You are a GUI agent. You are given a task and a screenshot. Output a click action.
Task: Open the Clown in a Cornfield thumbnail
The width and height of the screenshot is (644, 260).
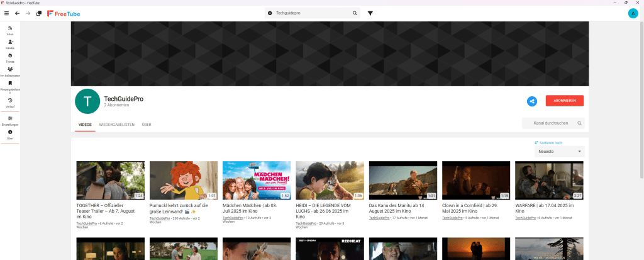[x=476, y=181]
